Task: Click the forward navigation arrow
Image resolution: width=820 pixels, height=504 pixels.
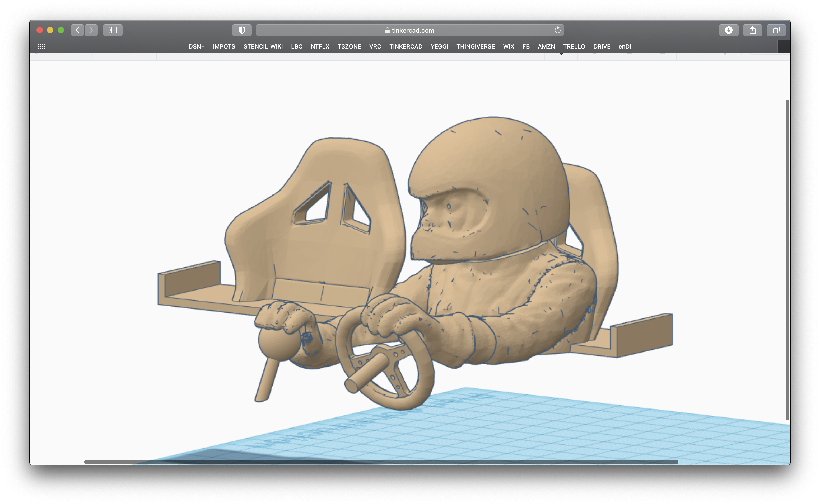Action: click(91, 30)
